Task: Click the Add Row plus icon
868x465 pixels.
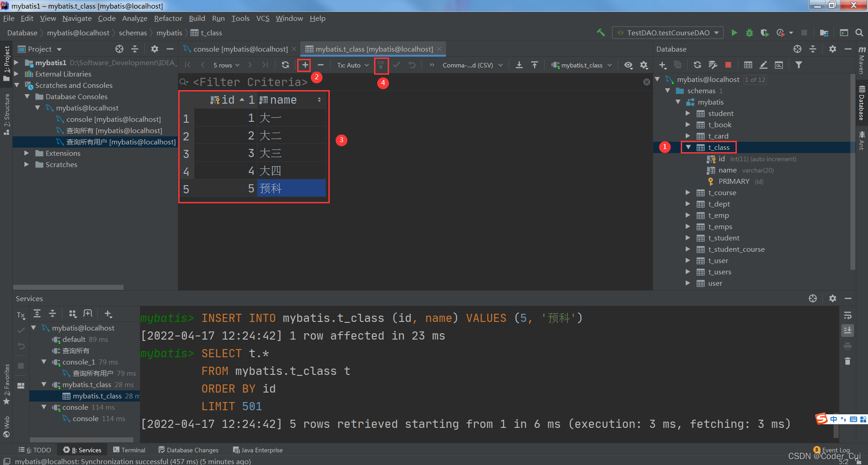Action: click(x=305, y=65)
